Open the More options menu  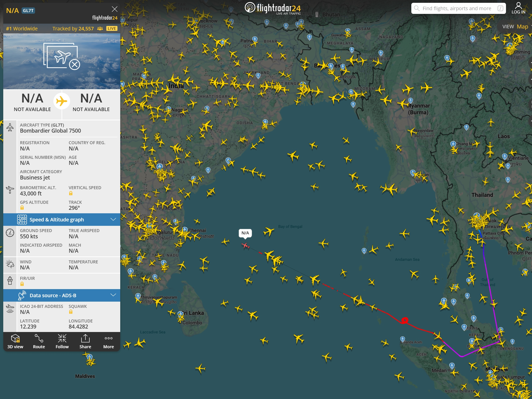pyautogui.click(x=108, y=341)
